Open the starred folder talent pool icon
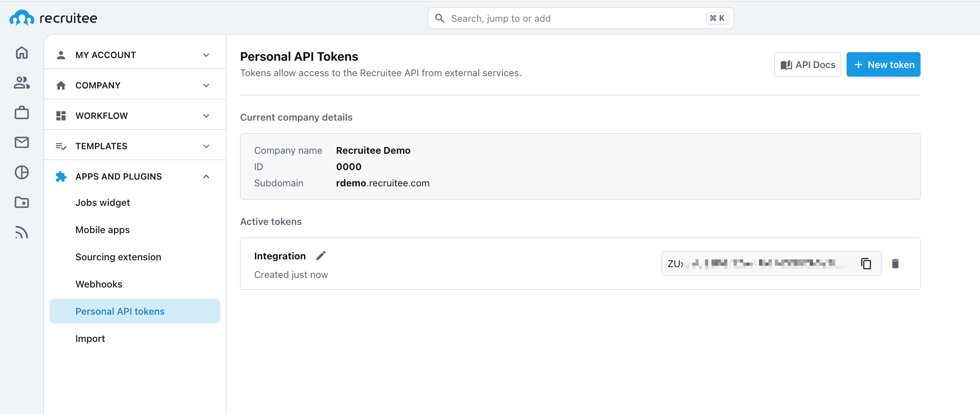Viewport: 980px width, 414px height. coord(22,202)
